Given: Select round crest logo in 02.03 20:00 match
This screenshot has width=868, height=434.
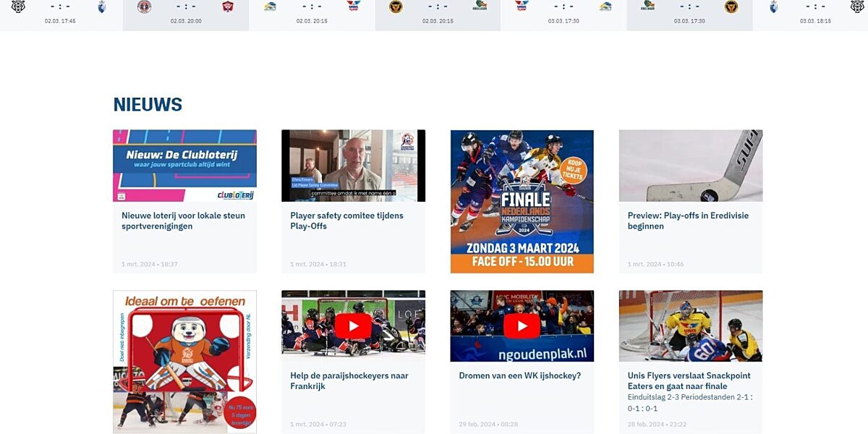Looking at the screenshot, I should pyautogui.click(x=144, y=7).
